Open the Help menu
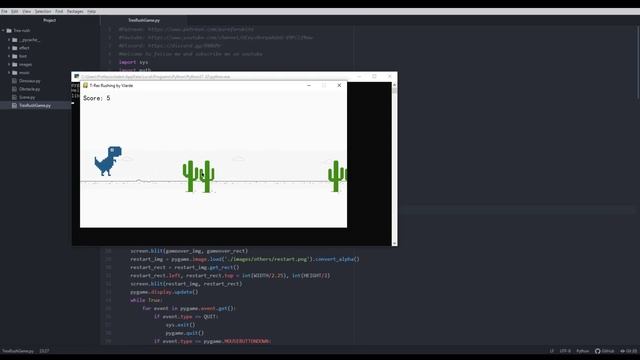640x360 pixels. click(x=91, y=11)
